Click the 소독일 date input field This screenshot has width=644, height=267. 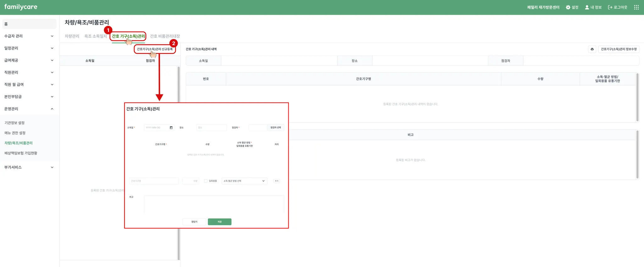point(159,128)
